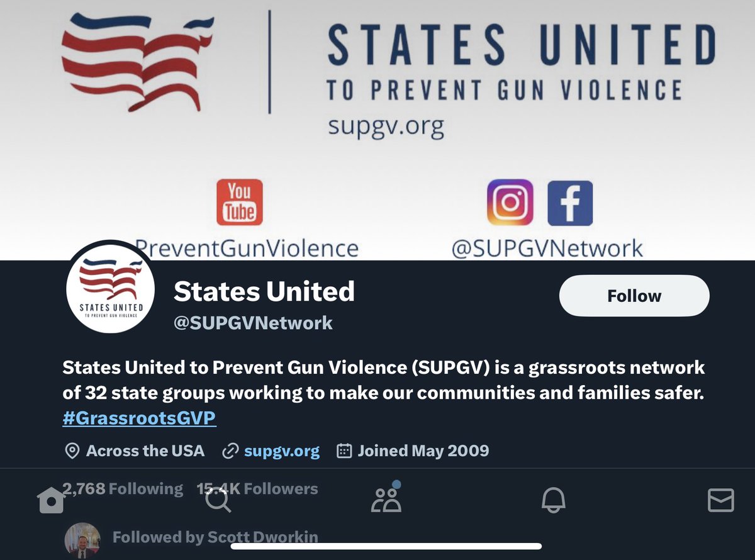The width and height of the screenshot is (755, 560).
Task: Tap the YouTube logo in the banner
Action: [239, 203]
